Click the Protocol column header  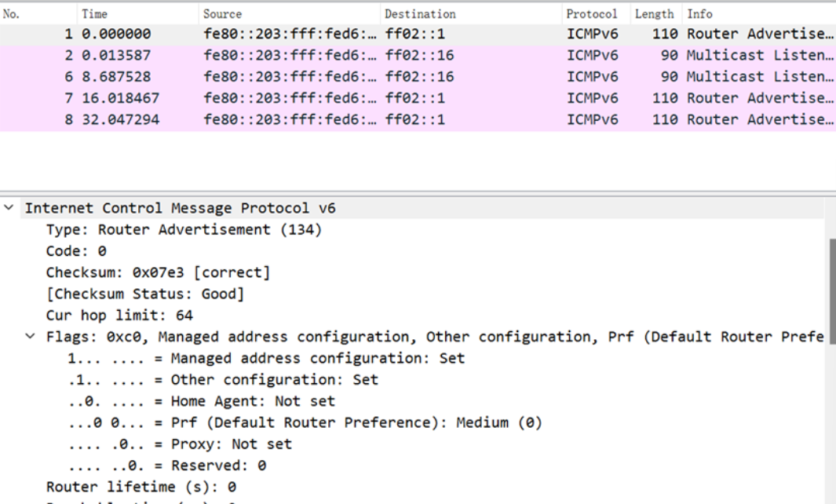pyautogui.click(x=592, y=14)
